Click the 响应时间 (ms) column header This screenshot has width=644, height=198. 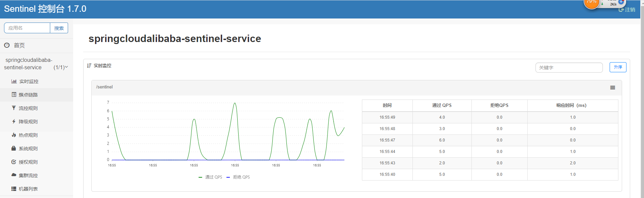coord(573,105)
